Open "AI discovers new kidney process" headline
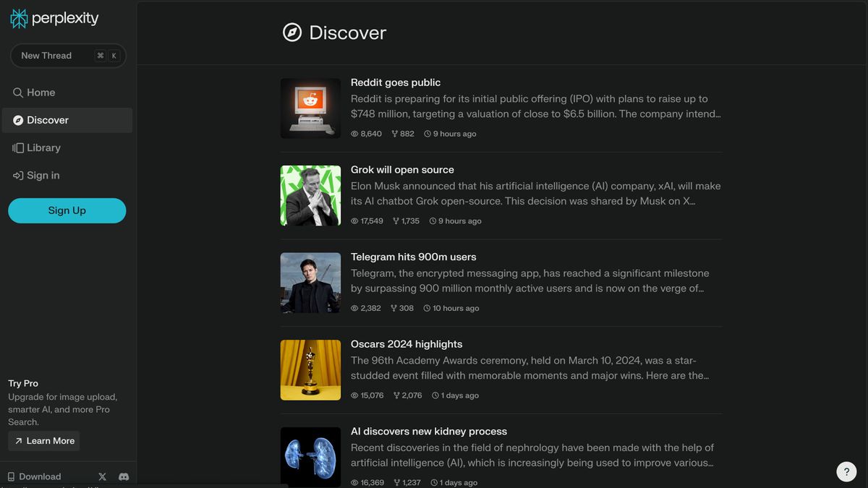Viewport: 868px width, 488px height. tap(429, 432)
